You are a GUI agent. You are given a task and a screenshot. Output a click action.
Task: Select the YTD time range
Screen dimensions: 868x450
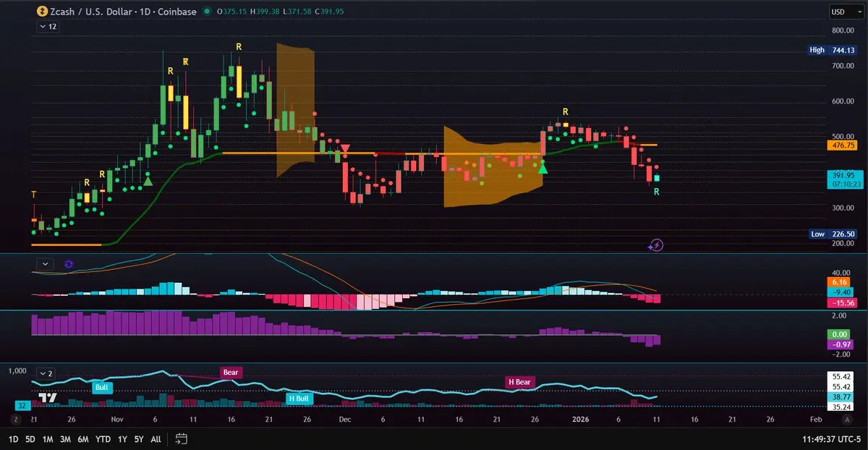coord(103,438)
